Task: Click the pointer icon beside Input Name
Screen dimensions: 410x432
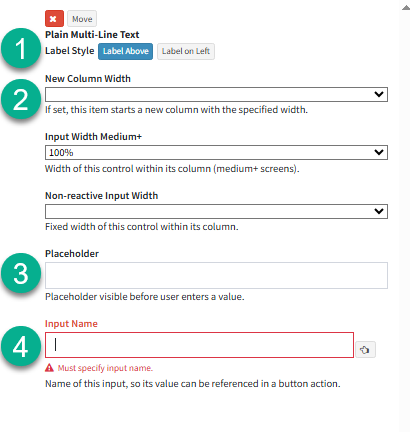Action: click(365, 350)
